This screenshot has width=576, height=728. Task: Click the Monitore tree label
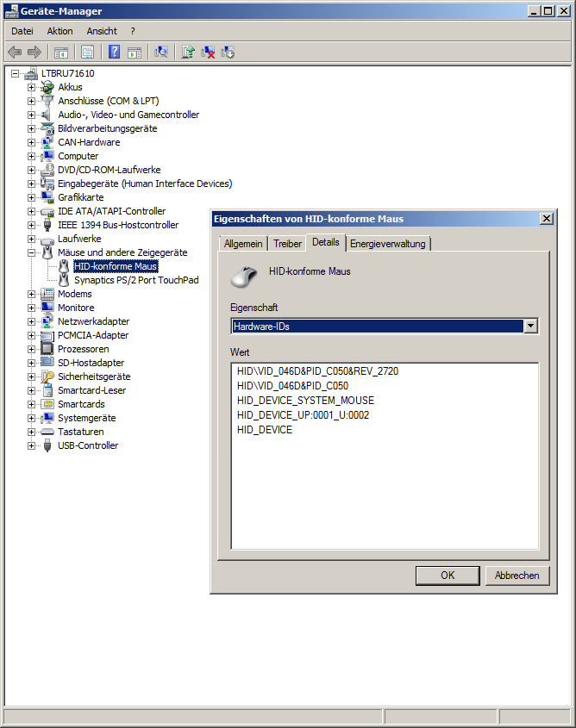(x=76, y=308)
